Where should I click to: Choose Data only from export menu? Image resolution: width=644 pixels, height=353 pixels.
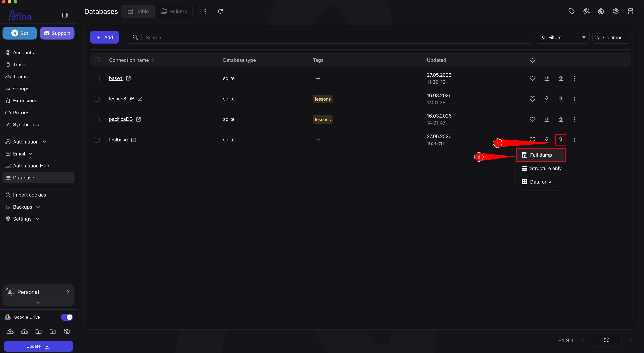pyautogui.click(x=541, y=182)
